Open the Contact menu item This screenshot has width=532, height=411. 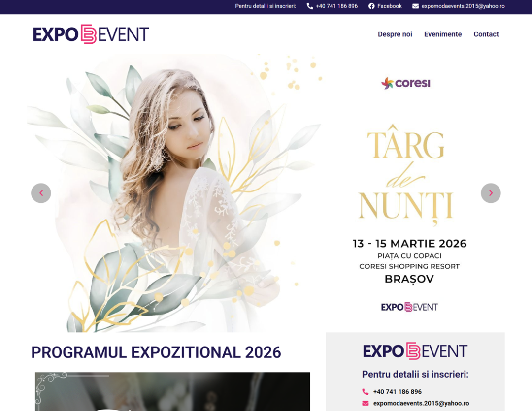tap(486, 34)
